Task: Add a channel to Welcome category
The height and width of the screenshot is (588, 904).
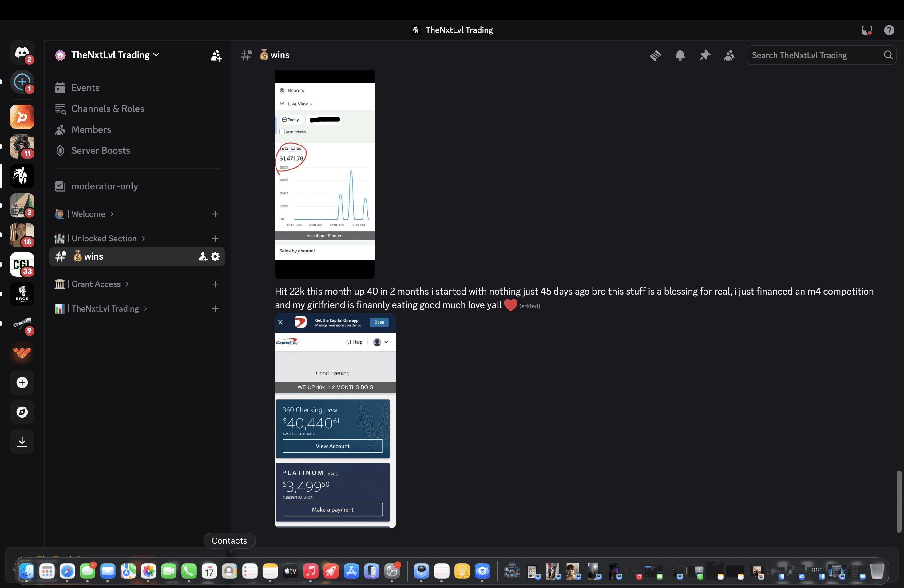Action: [x=215, y=214]
